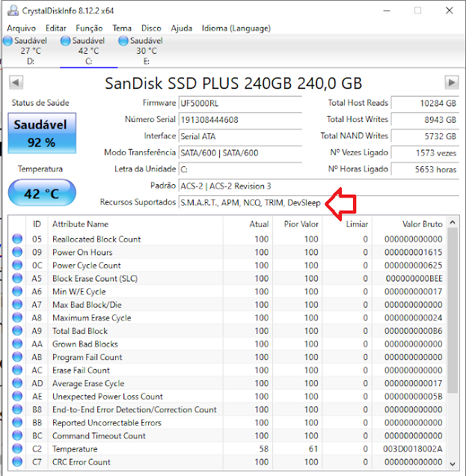Click the previous disk arrow button

[16, 82]
